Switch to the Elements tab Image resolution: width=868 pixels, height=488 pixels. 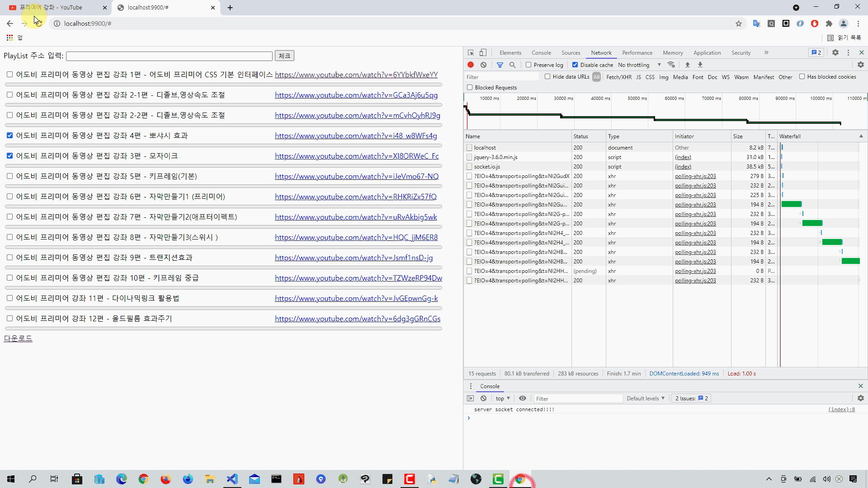tap(510, 53)
